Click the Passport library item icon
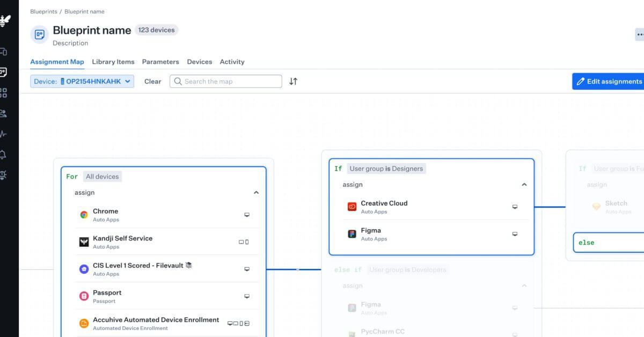 coord(84,296)
